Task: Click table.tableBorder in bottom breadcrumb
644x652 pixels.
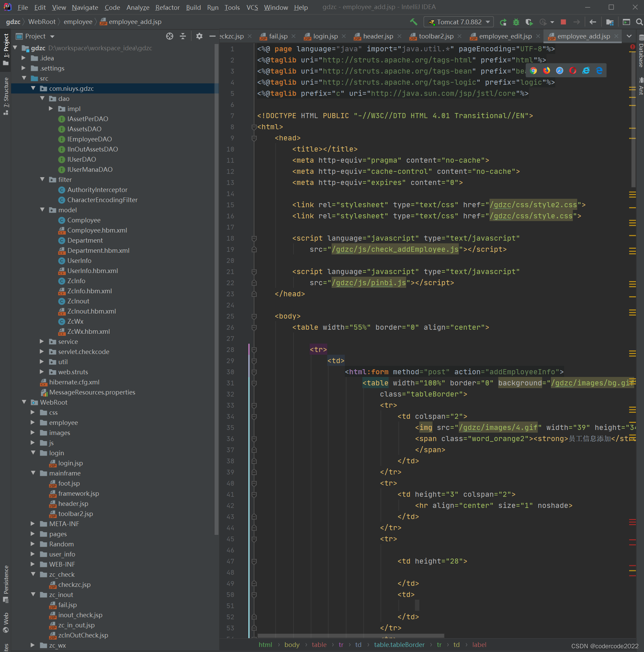Action: pos(399,645)
